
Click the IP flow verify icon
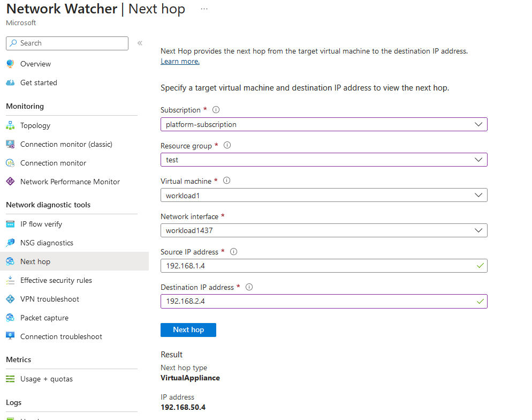(10, 224)
